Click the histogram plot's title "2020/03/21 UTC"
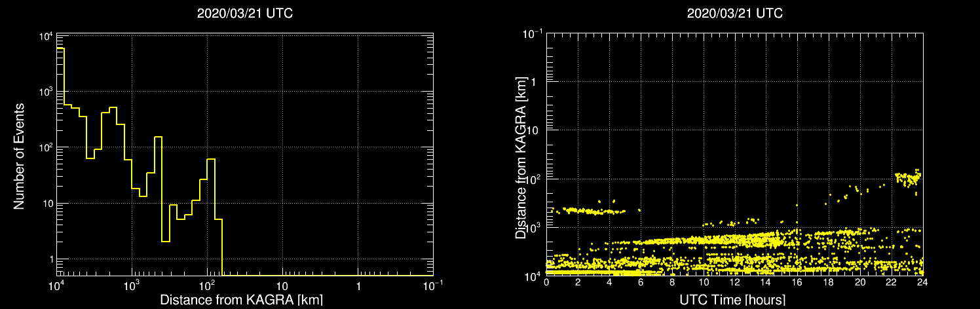 245,14
